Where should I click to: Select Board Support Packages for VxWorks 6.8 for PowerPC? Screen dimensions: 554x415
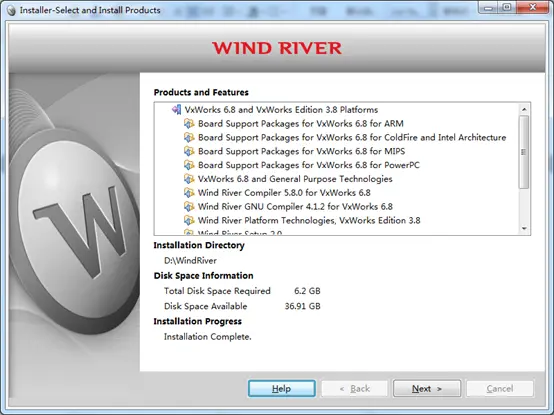coord(309,165)
